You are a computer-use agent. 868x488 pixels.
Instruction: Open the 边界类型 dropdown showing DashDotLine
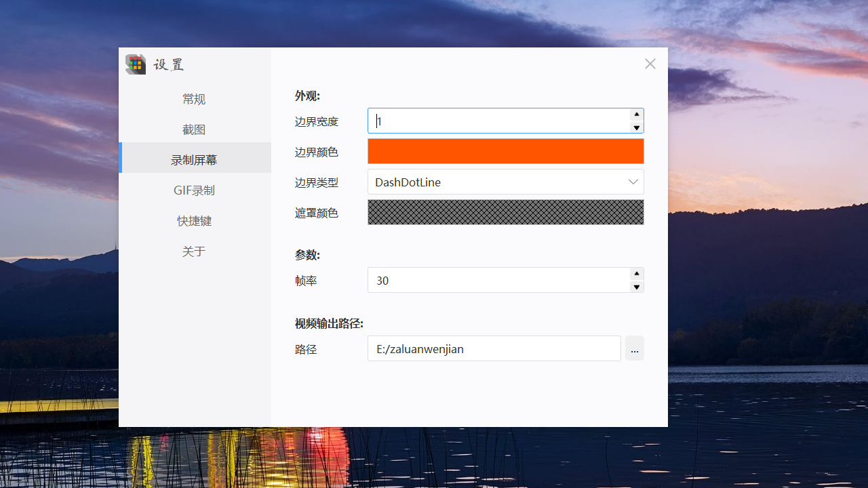coord(505,182)
